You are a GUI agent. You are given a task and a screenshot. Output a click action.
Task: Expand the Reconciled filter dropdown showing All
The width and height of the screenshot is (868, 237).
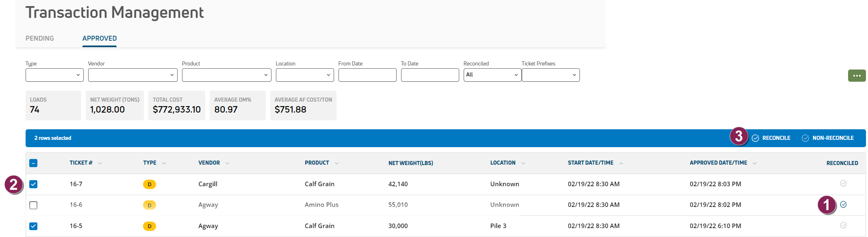point(492,75)
